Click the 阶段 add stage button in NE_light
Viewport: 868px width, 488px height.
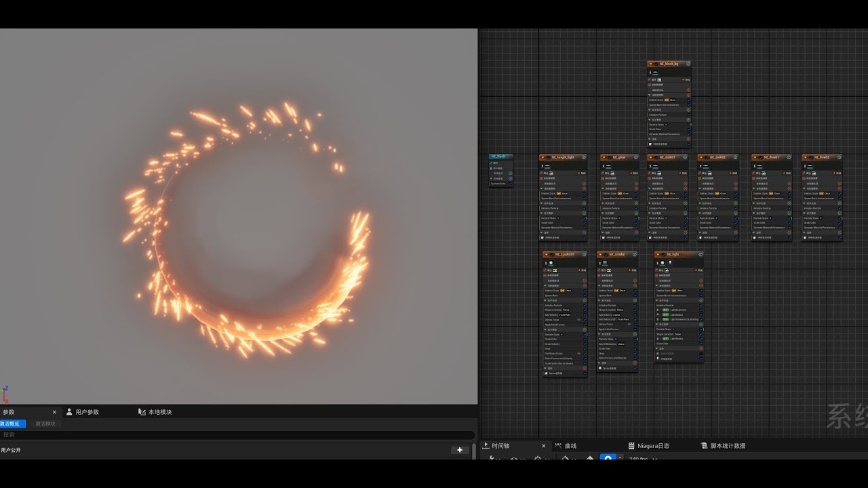[698, 270]
